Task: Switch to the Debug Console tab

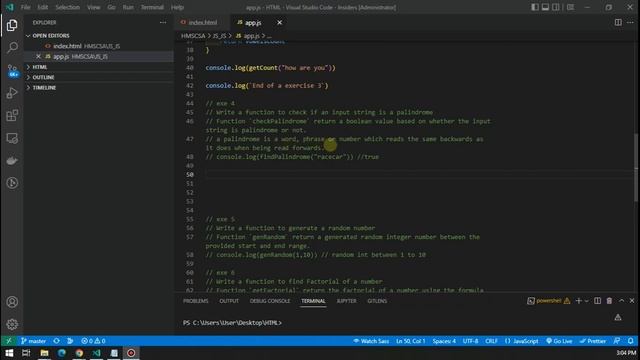Action: pos(270,301)
